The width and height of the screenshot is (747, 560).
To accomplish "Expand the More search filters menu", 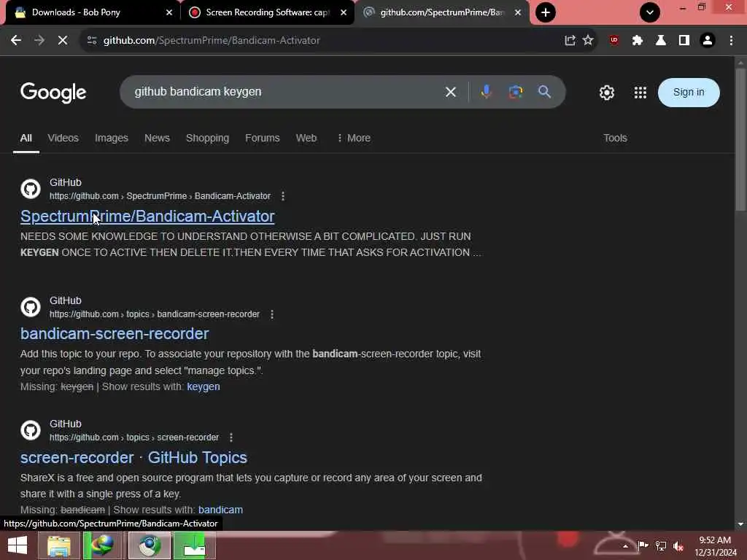I will (x=354, y=138).
